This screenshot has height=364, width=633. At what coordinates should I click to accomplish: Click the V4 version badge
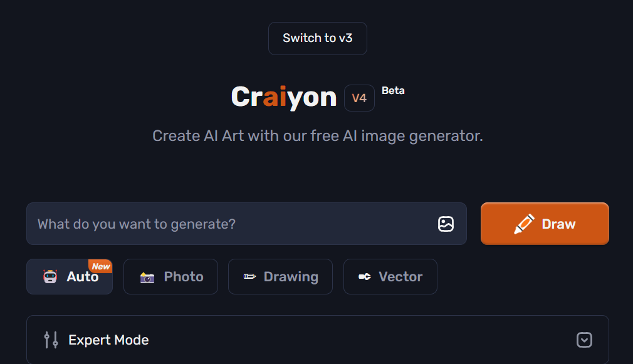coord(359,98)
